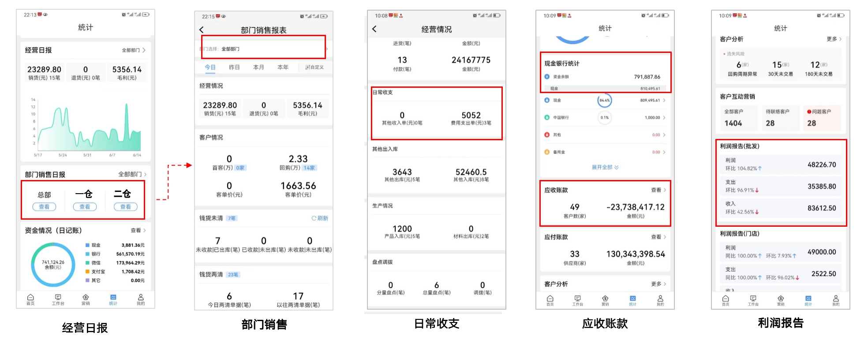
Task: Open 工作台 icon on 应收账款 screen's bottom bar
Action: point(577,300)
